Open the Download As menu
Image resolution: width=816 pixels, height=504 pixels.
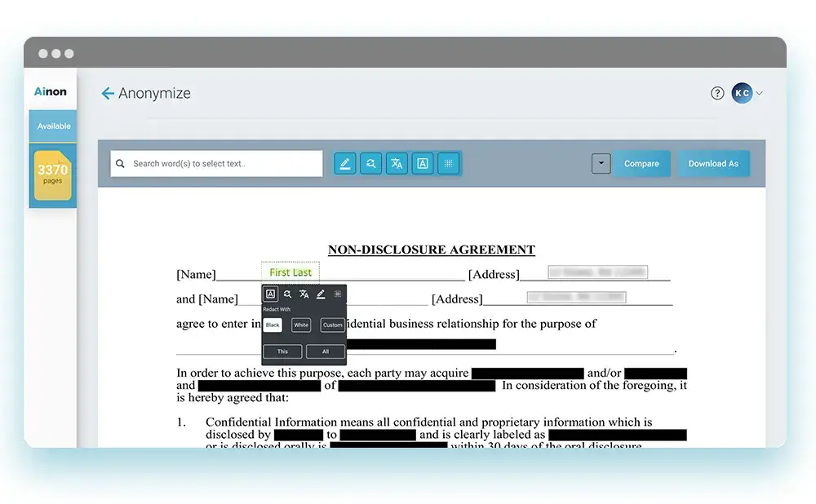point(712,164)
